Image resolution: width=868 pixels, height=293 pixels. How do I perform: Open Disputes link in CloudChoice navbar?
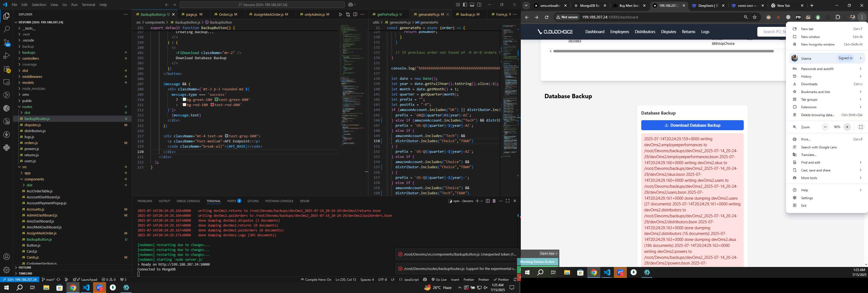tap(669, 32)
